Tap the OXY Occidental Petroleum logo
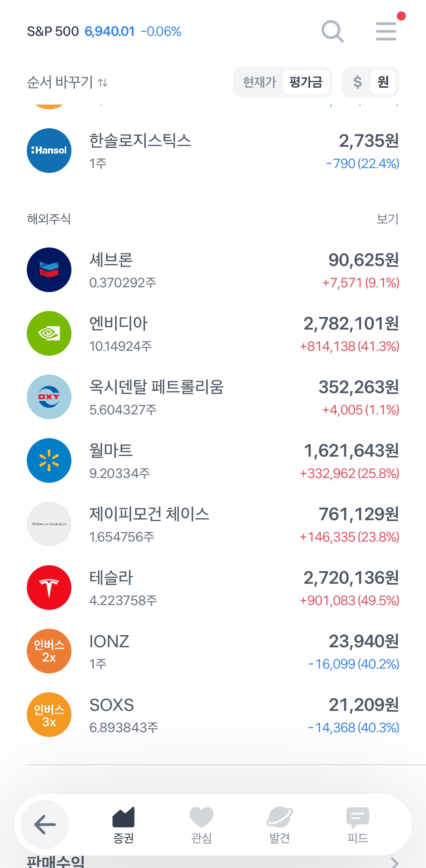Viewport: 426px width, 868px height. tap(49, 397)
